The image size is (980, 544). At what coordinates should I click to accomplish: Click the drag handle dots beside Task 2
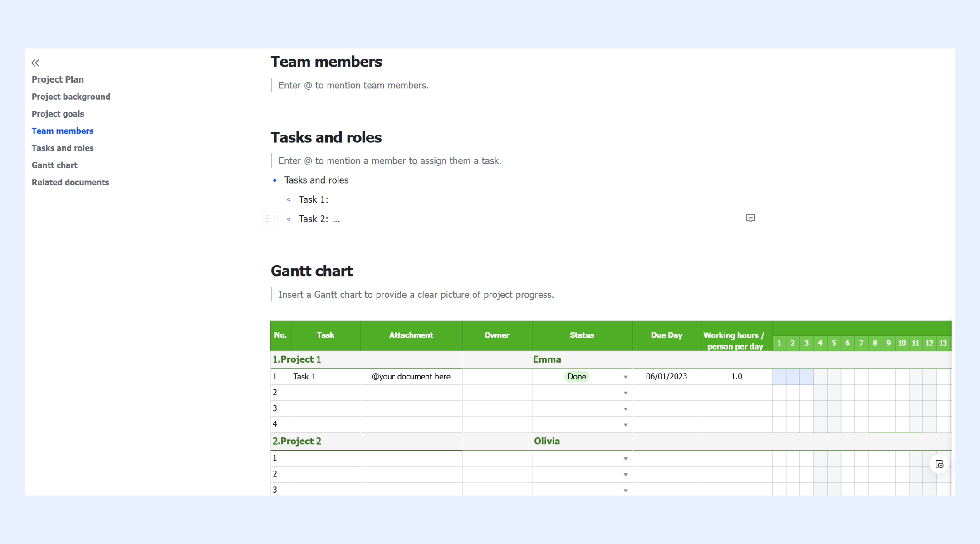(x=276, y=219)
